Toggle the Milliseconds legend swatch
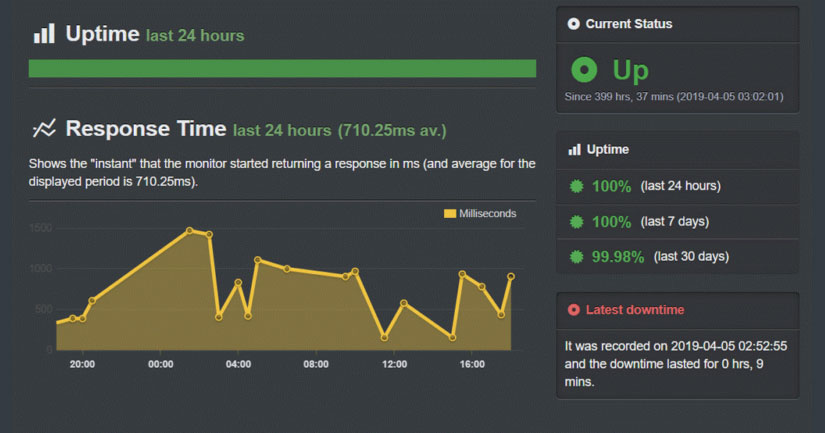The image size is (825, 433). [449, 213]
